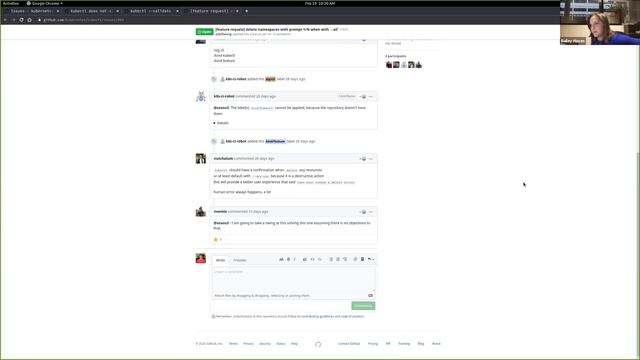The width and height of the screenshot is (640, 360).
Task: Insert a link using the comment toolbar
Action: [x=320, y=260]
